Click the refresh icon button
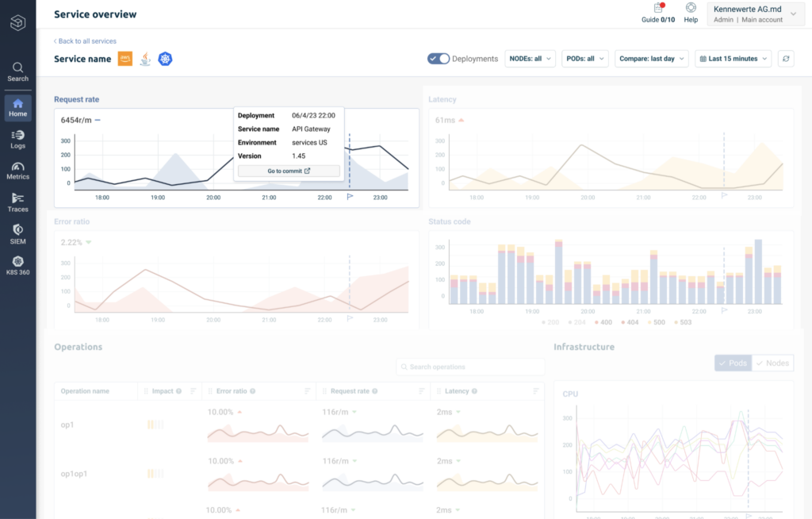This screenshot has height=519, width=812. [786, 59]
